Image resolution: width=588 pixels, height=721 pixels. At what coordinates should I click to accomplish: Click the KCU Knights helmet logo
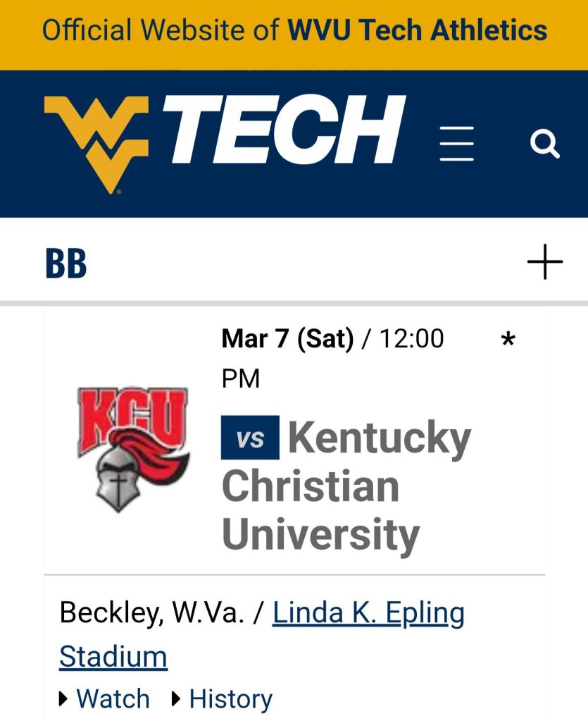coord(132,448)
